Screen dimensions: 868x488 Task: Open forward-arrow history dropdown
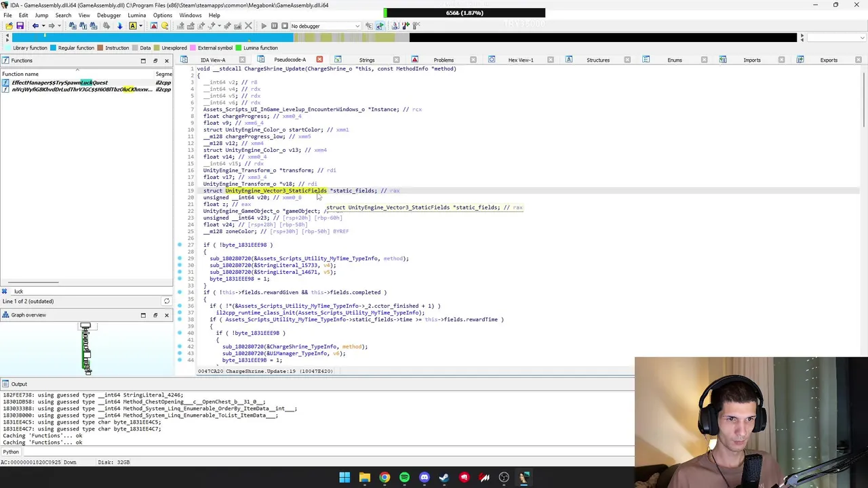[60, 26]
